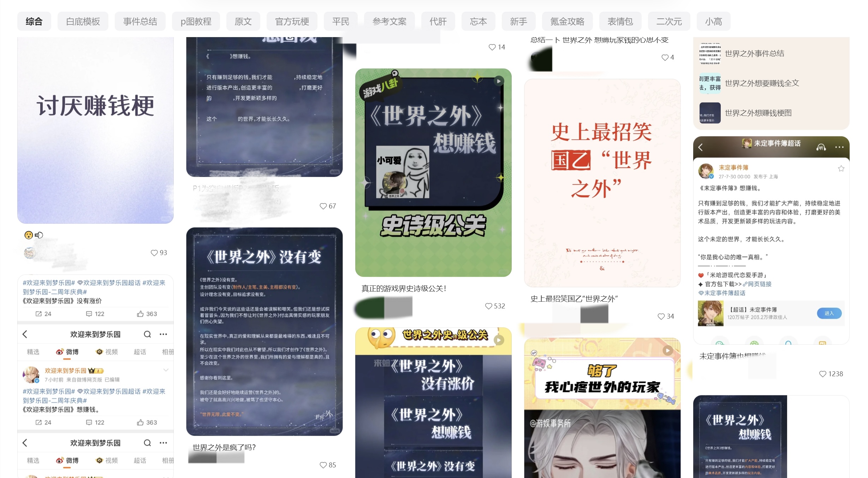Open the 未定事件簿超话 screenshot card
This screenshot has height=478, width=868.
tap(771, 240)
